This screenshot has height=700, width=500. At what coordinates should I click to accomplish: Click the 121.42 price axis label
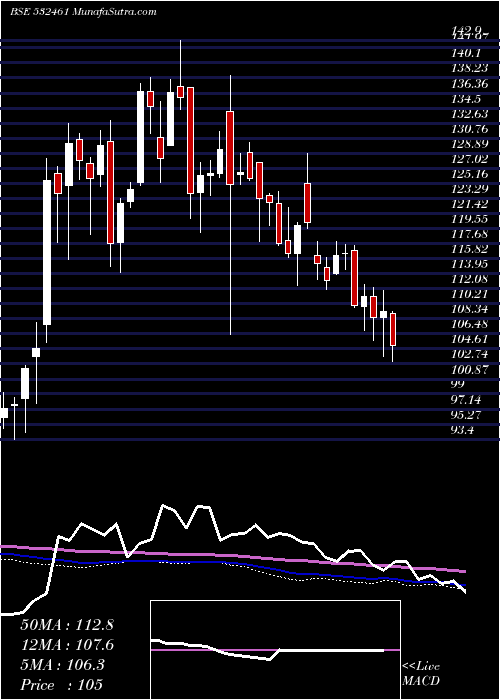pyautogui.click(x=468, y=204)
